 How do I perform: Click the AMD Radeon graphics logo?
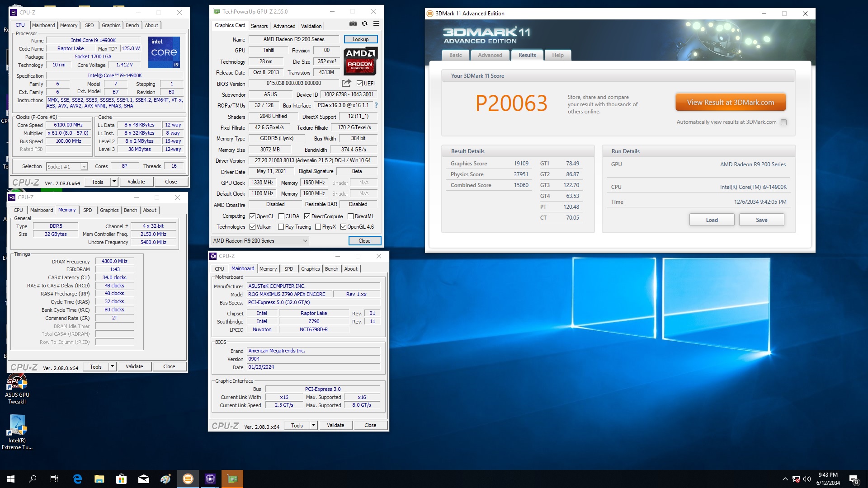360,61
